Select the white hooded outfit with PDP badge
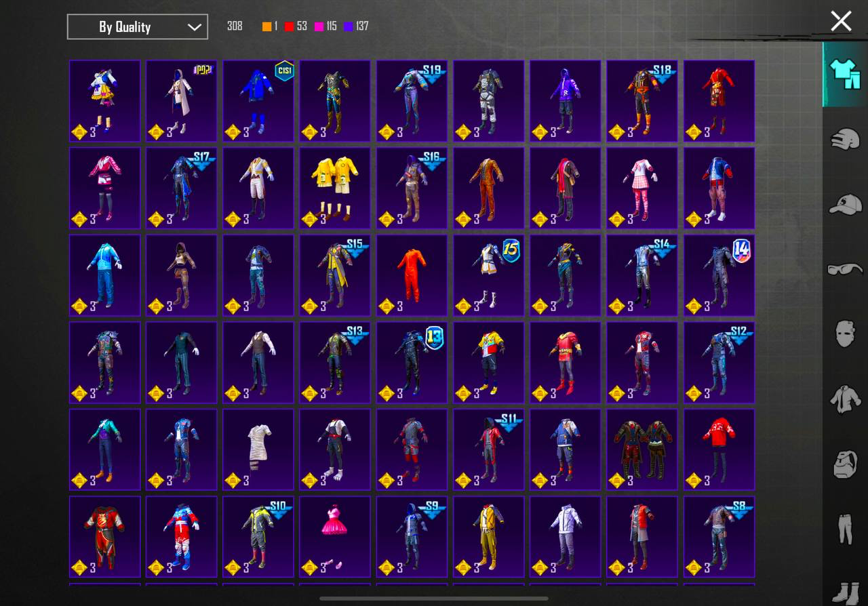This screenshot has height=606, width=868. pos(182,101)
